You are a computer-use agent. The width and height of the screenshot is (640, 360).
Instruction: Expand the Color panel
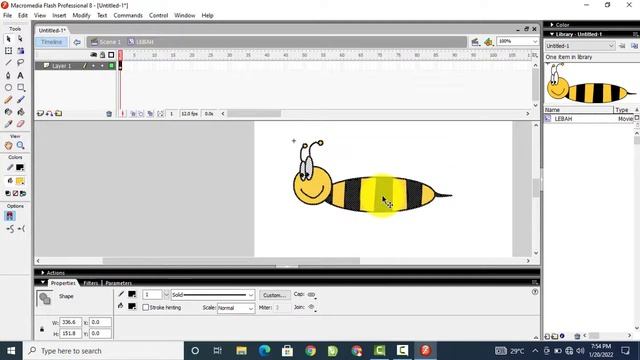coord(552,25)
